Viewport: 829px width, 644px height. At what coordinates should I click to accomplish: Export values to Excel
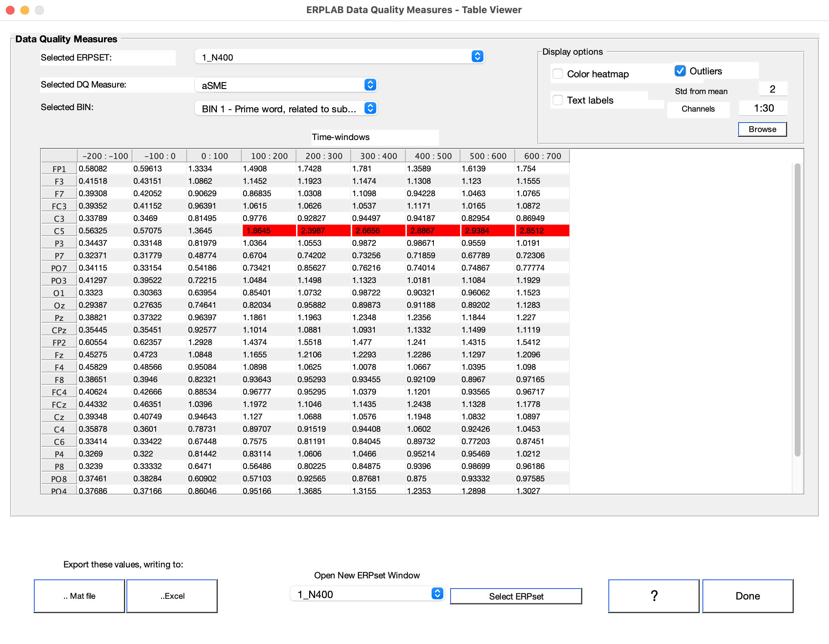point(172,596)
